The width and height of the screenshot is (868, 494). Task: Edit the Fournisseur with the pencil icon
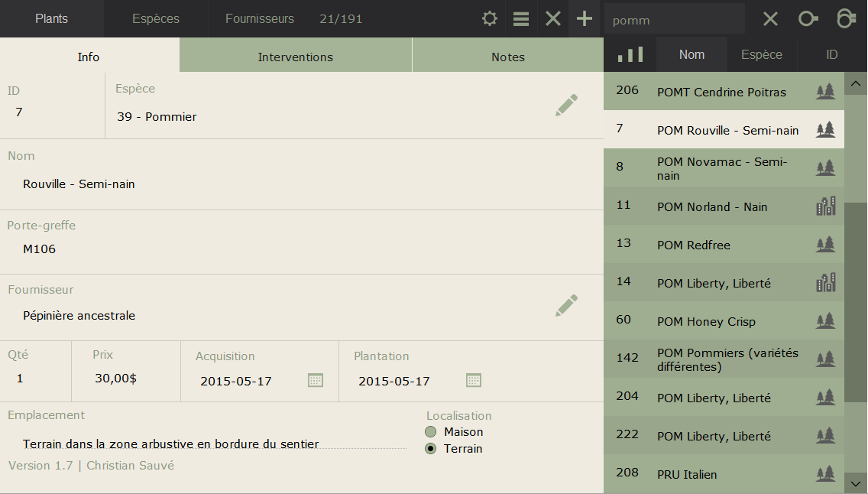pyautogui.click(x=566, y=306)
